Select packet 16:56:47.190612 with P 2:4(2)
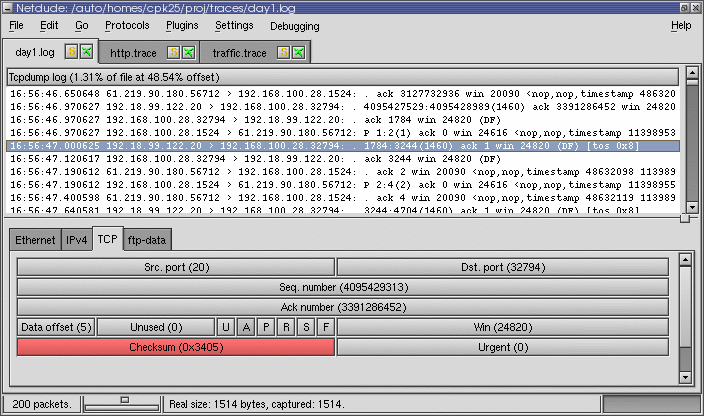Screen dimensions: 704x416 click(x=343, y=185)
